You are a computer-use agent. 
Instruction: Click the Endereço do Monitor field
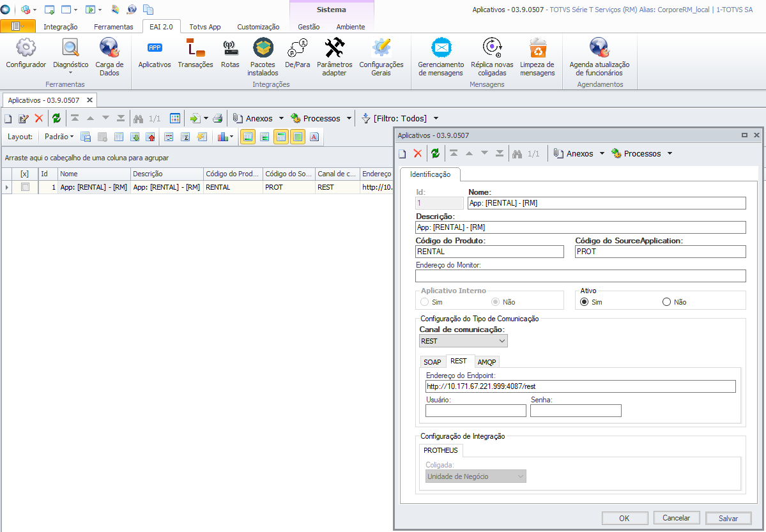point(580,275)
